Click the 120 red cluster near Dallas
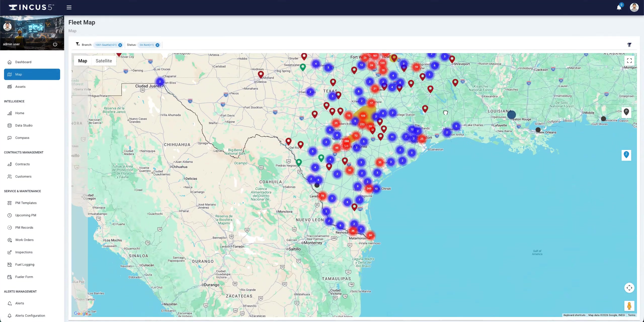The image size is (644, 322). coord(382,63)
